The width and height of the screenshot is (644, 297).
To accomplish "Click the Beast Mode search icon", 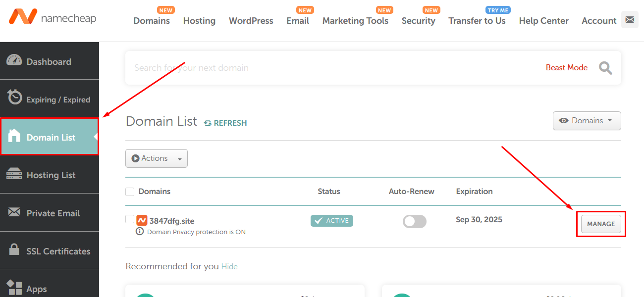I will pos(605,68).
